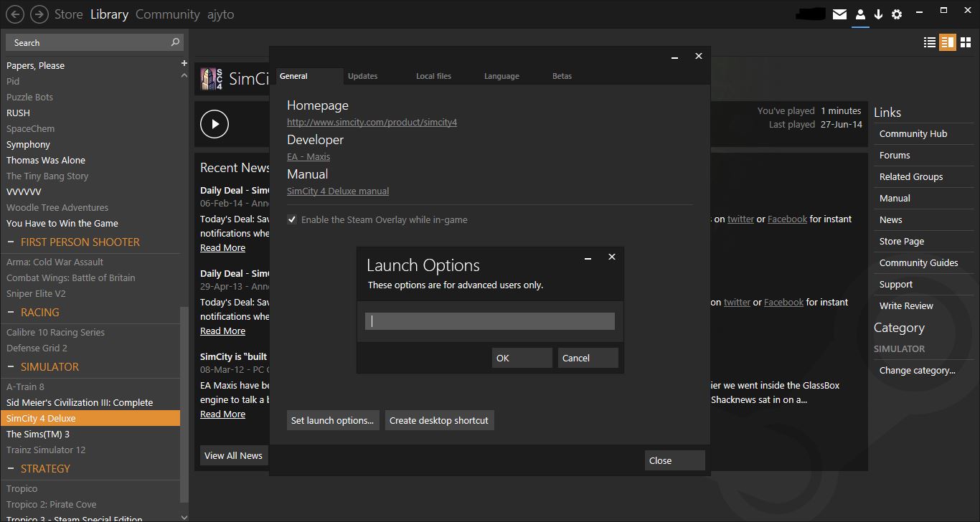
Task: Switch library to list view
Action: (x=930, y=42)
